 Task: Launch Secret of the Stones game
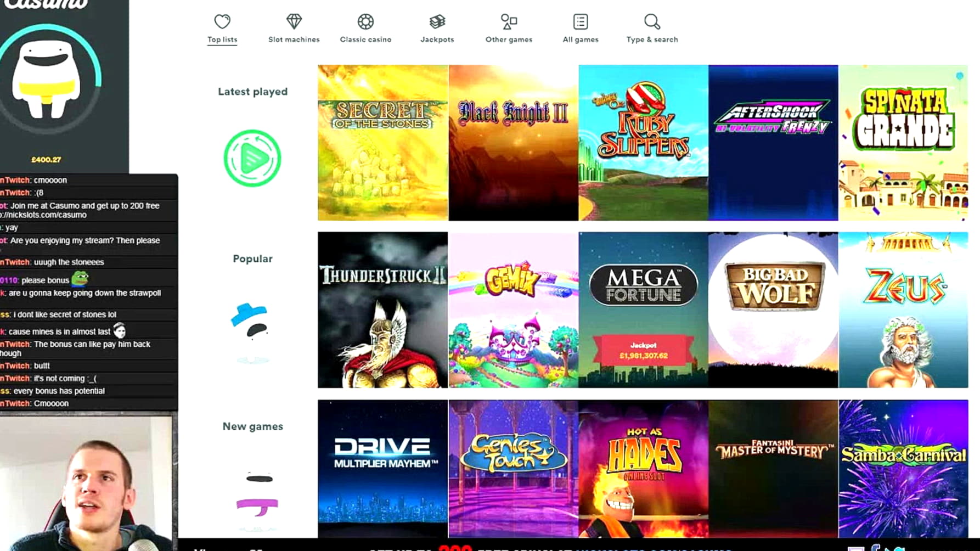383,143
